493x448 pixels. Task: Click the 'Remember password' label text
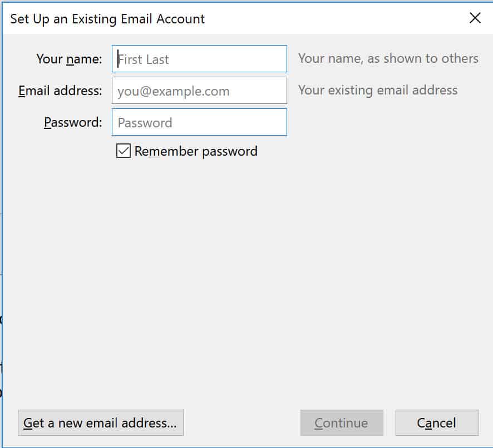[195, 151]
